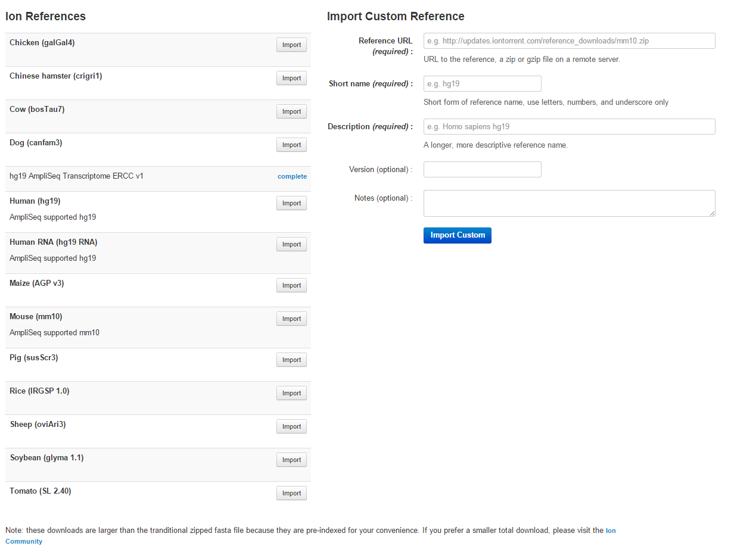Click the Description (required) label
Screen dimensions: 756x552
pyautogui.click(x=370, y=127)
